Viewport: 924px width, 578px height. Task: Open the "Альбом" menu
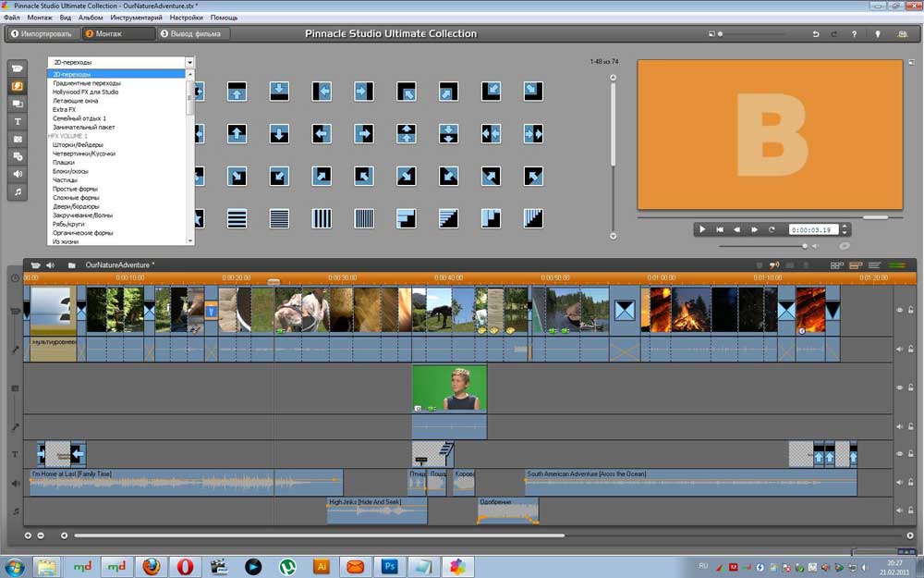(x=90, y=17)
